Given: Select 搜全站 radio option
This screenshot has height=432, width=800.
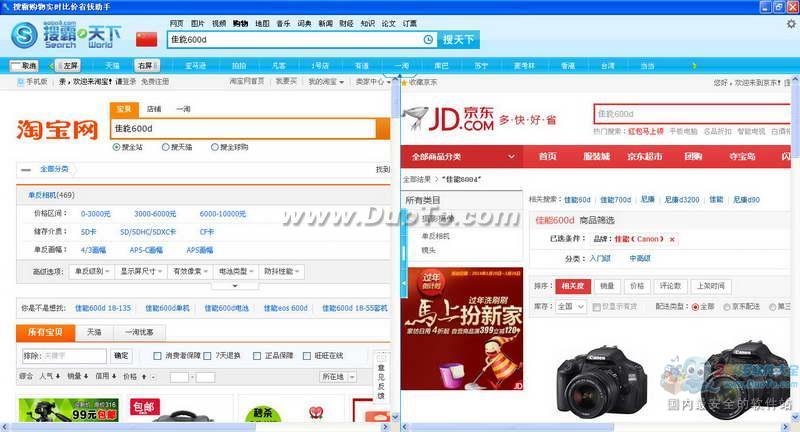Looking at the screenshot, I should pyautogui.click(x=116, y=147).
